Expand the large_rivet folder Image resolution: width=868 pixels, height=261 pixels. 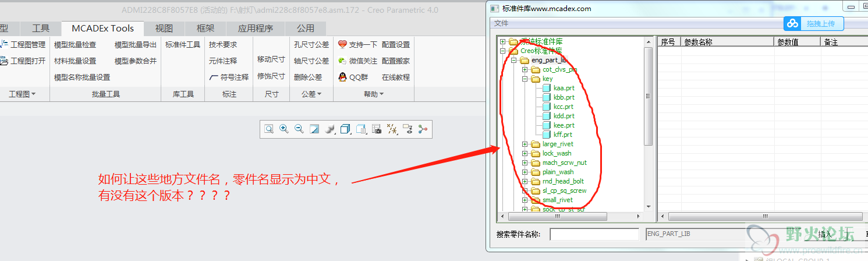(x=525, y=144)
